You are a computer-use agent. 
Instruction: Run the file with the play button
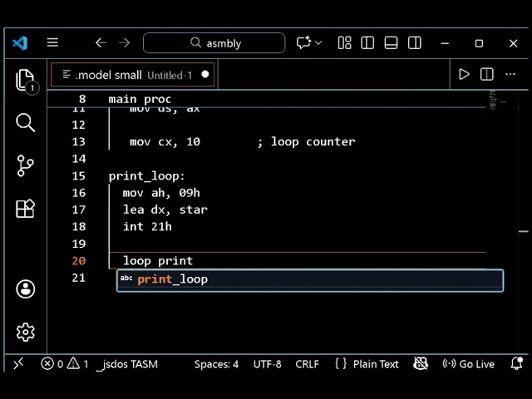coord(464,74)
